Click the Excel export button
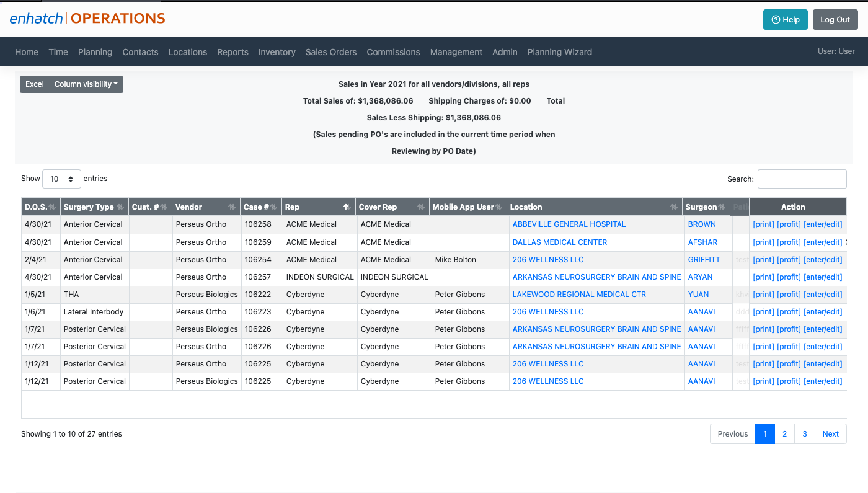This screenshot has height=493, width=868. pos(34,84)
